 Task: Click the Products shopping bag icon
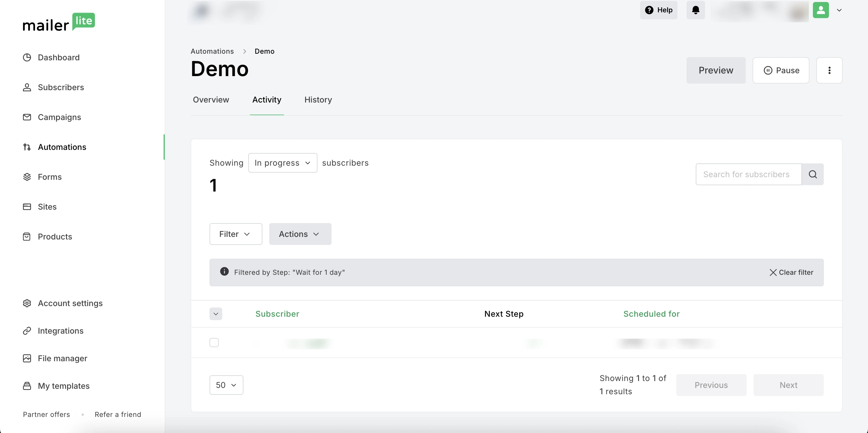pyautogui.click(x=27, y=237)
